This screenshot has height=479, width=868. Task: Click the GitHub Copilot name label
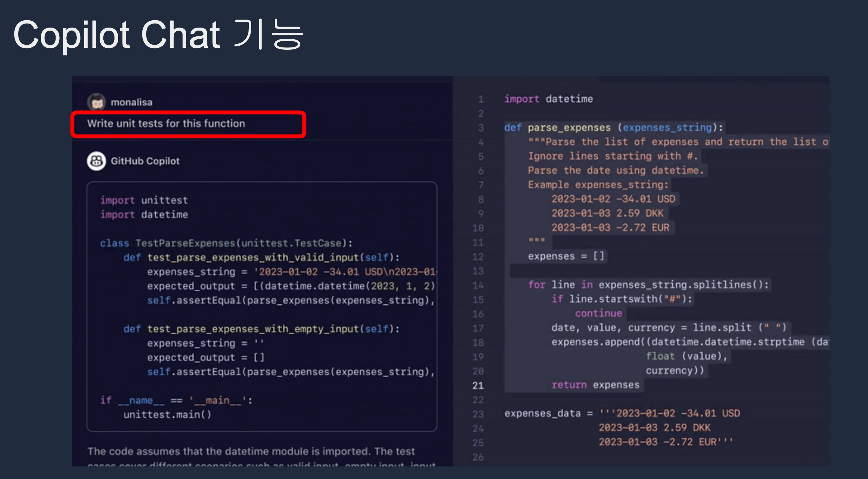[x=145, y=161]
